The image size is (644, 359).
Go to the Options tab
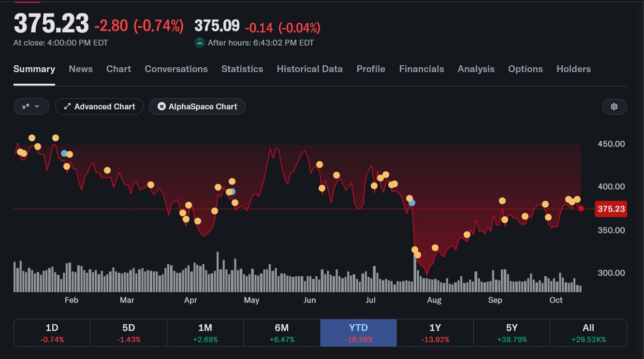pos(526,69)
